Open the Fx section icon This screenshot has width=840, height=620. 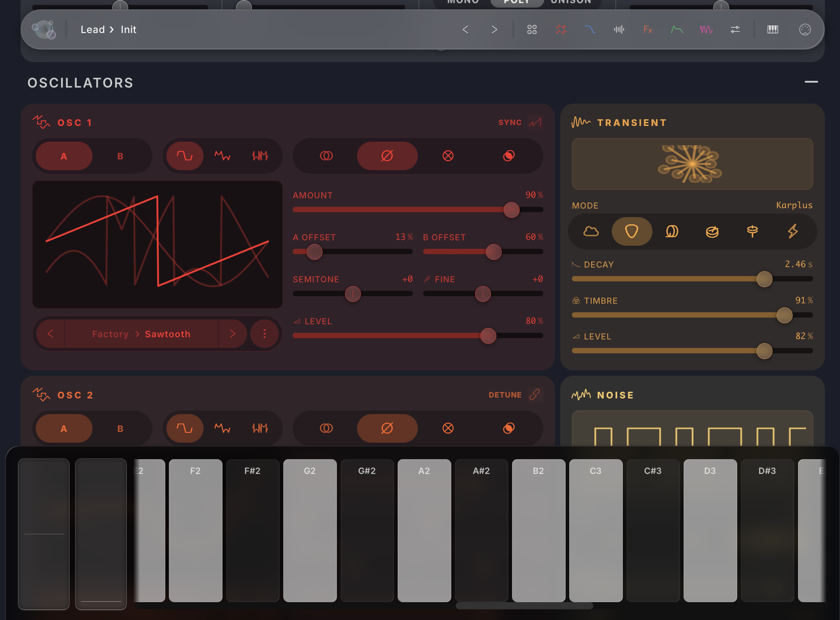[648, 29]
